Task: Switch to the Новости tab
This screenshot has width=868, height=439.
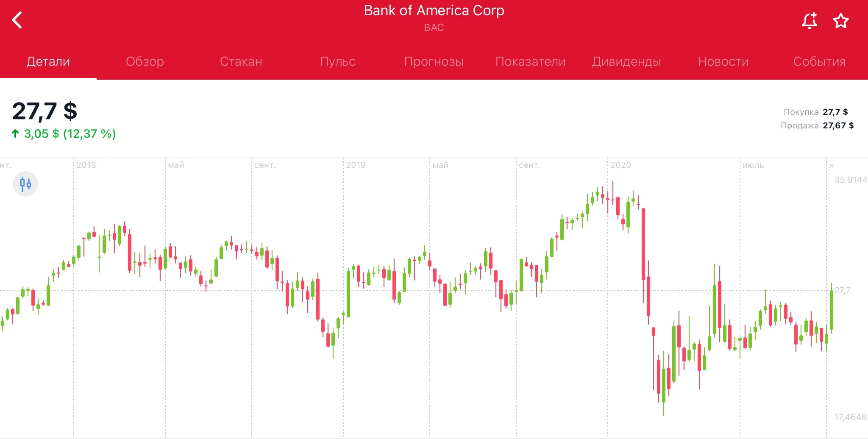Action: pyautogui.click(x=723, y=61)
